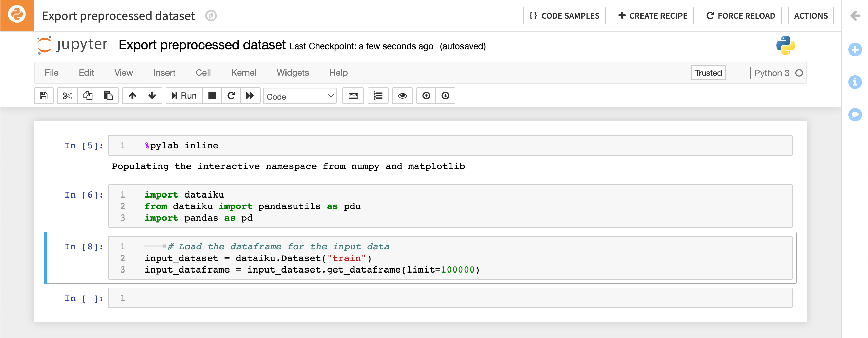Move selected cell up arrow
The image size is (868, 338).
[x=132, y=96]
